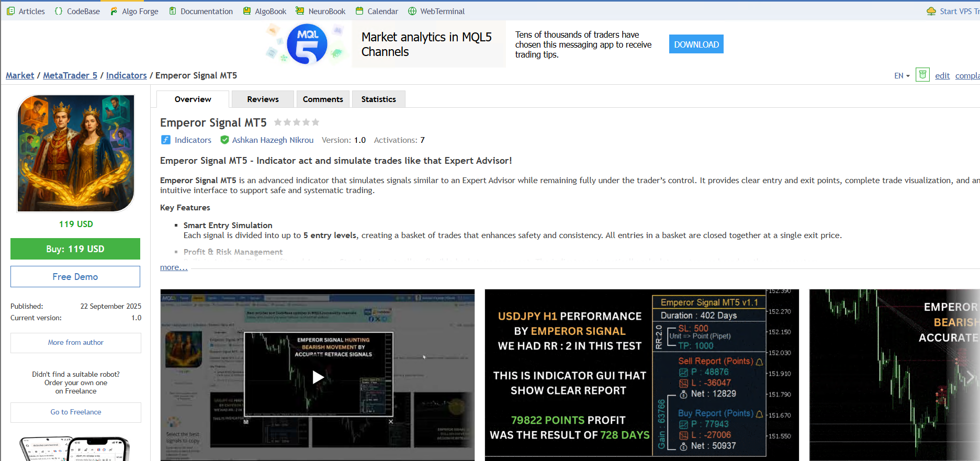This screenshot has width=980, height=461.
Task: Open the Emperor bearish chart screenshot
Action: tap(895, 375)
